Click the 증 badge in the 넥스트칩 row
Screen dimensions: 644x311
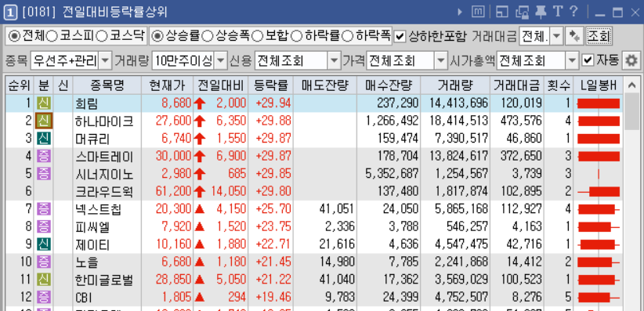tap(44, 209)
